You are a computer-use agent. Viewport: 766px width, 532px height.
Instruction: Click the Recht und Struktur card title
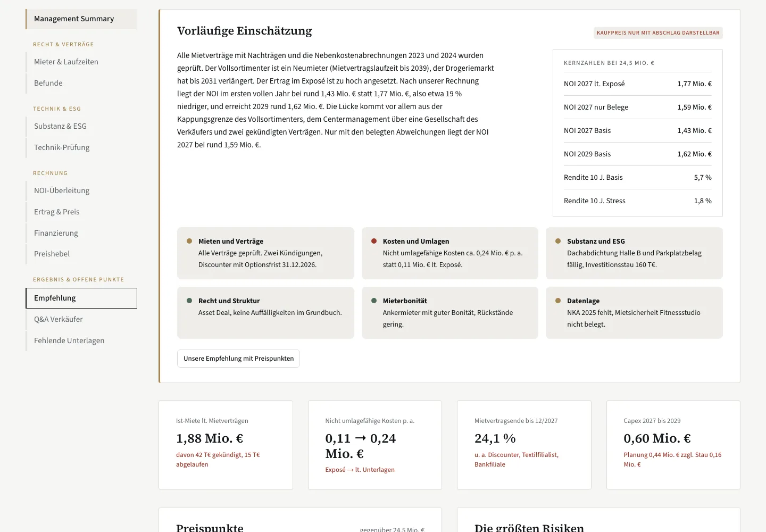pyautogui.click(x=229, y=301)
